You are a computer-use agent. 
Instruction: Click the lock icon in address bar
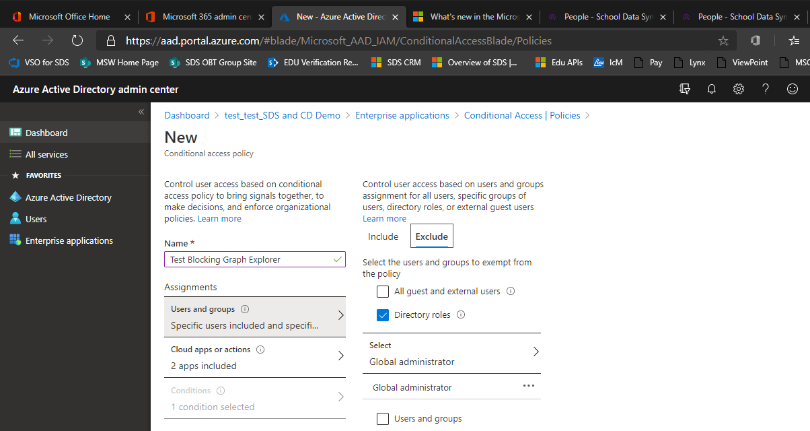pyautogui.click(x=111, y=41)
